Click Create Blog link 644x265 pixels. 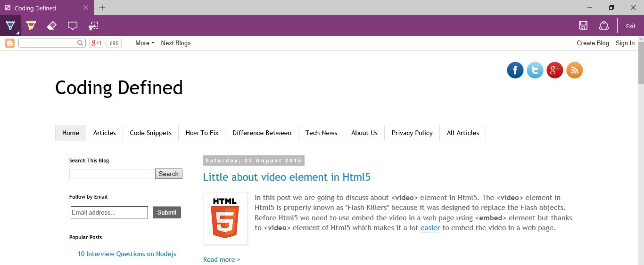(593, 43)
